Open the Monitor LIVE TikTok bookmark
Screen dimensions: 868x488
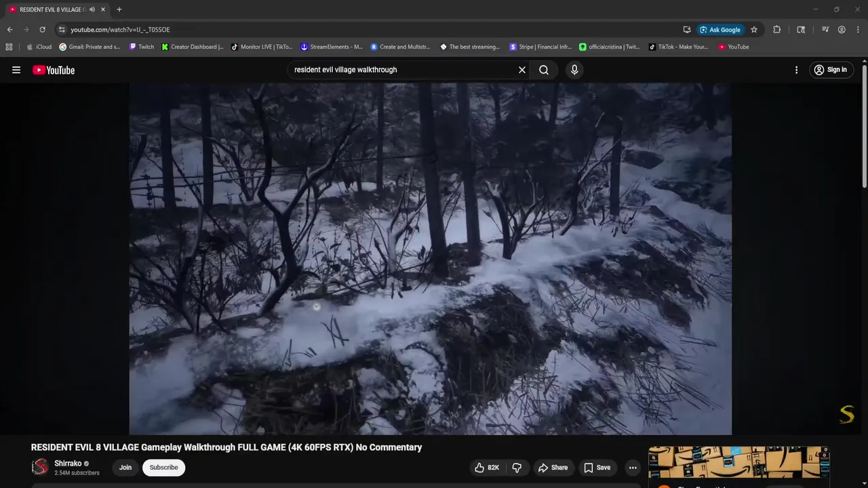(x=262, y=47)
